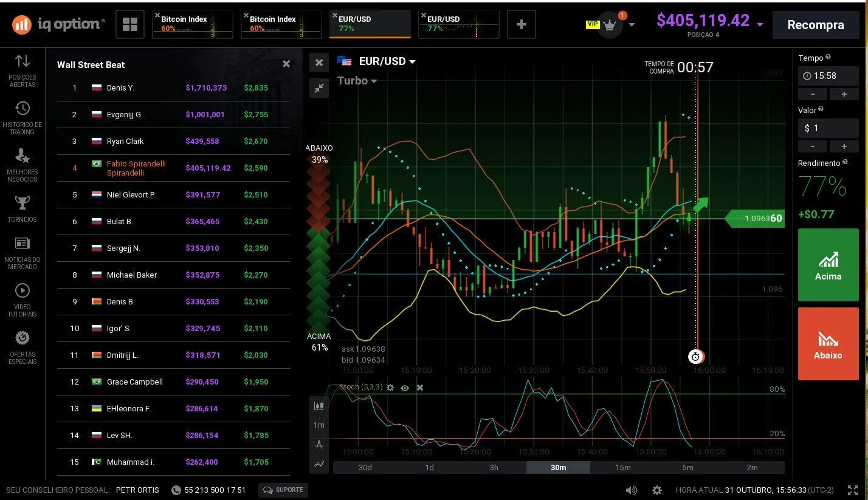
Task: Open the multi-chart grid layout
Action: (x=130, y=24)
